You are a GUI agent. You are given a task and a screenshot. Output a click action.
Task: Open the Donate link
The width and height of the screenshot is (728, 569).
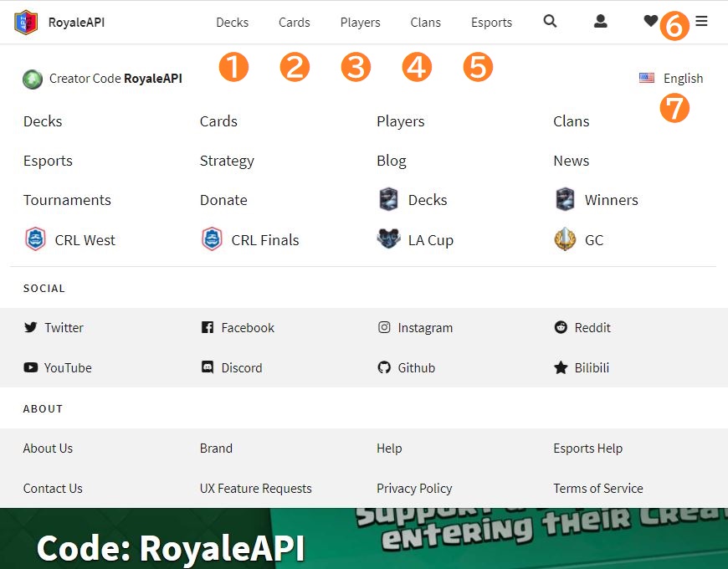tap(223, 200)
